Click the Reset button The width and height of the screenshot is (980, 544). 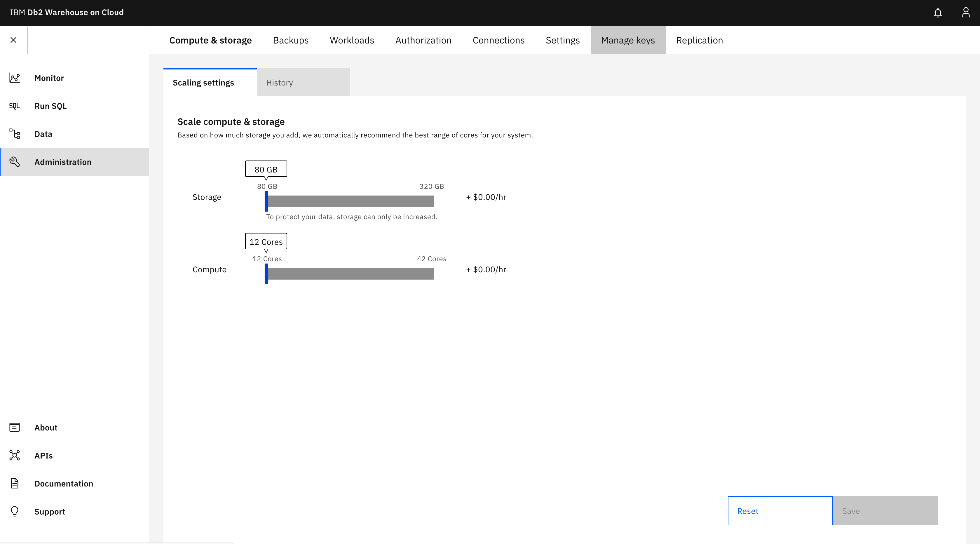780,511
